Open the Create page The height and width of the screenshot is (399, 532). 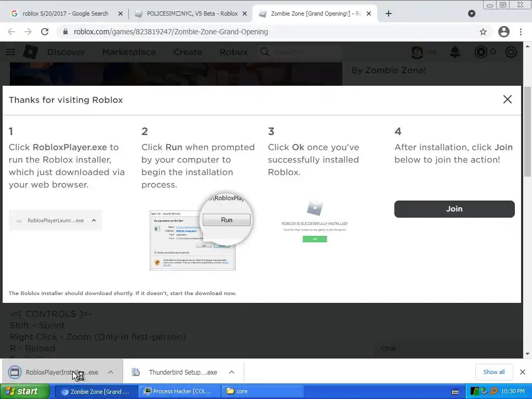click(188, 52)
